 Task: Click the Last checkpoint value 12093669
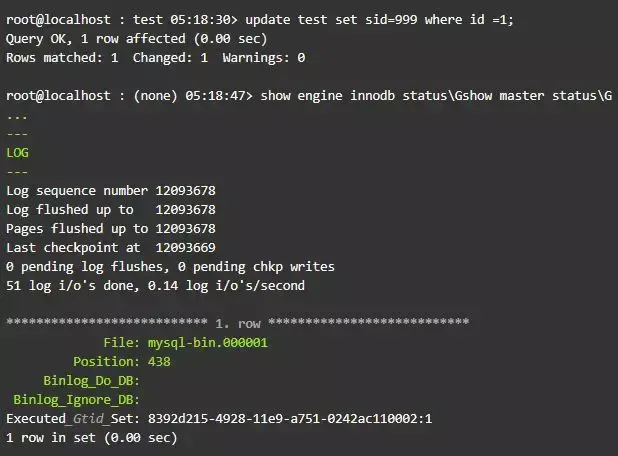[185, 248]
